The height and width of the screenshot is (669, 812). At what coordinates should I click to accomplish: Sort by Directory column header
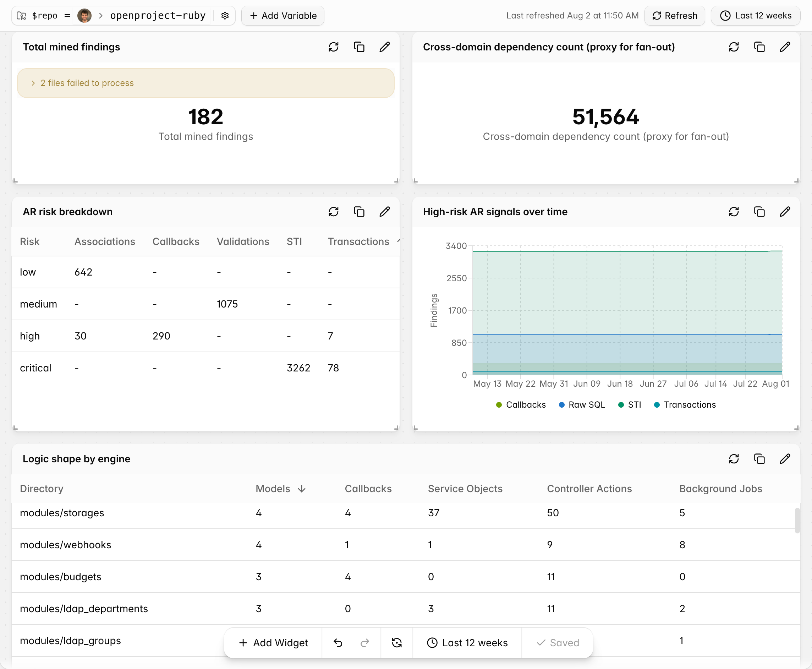[x=42, y=489]
